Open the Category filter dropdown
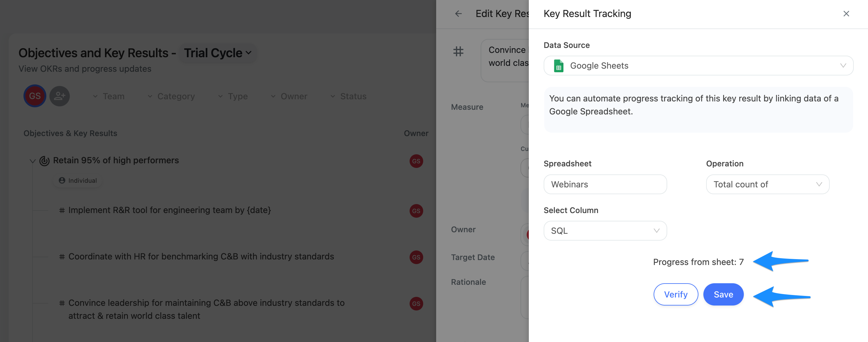Image resolution: width=868 pixels, height=342 pixels. pos(171,96)
